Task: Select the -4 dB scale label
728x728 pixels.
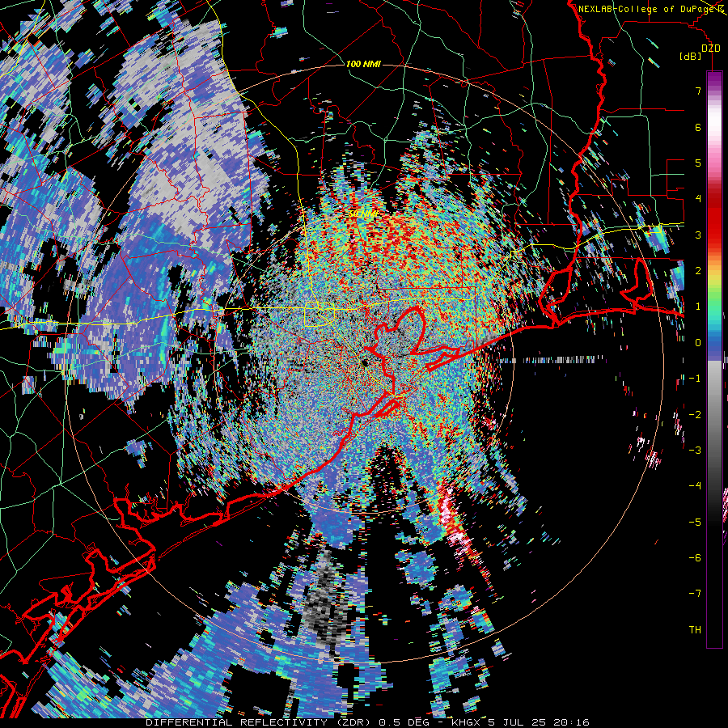Action: tap(695, 486)
